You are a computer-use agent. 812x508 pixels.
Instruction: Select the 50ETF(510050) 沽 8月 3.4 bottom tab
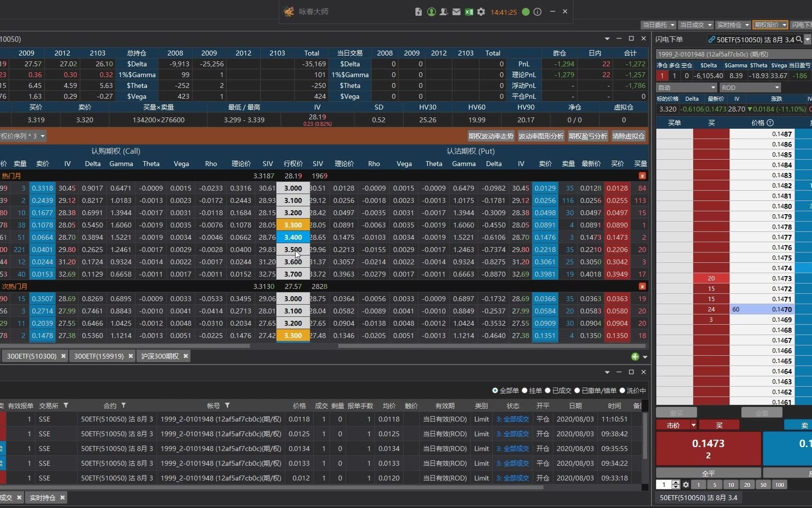(699, 498)
